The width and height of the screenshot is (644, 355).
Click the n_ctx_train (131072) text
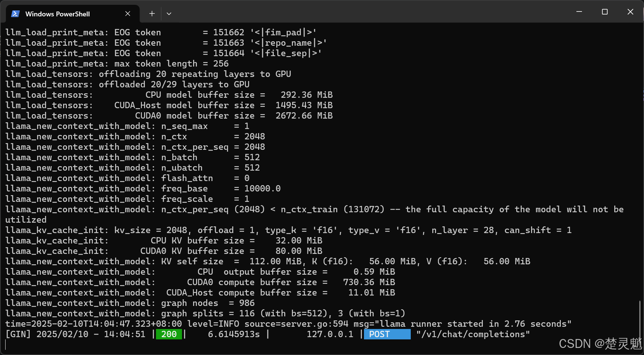pyautogui.click(x=333, y=209)
